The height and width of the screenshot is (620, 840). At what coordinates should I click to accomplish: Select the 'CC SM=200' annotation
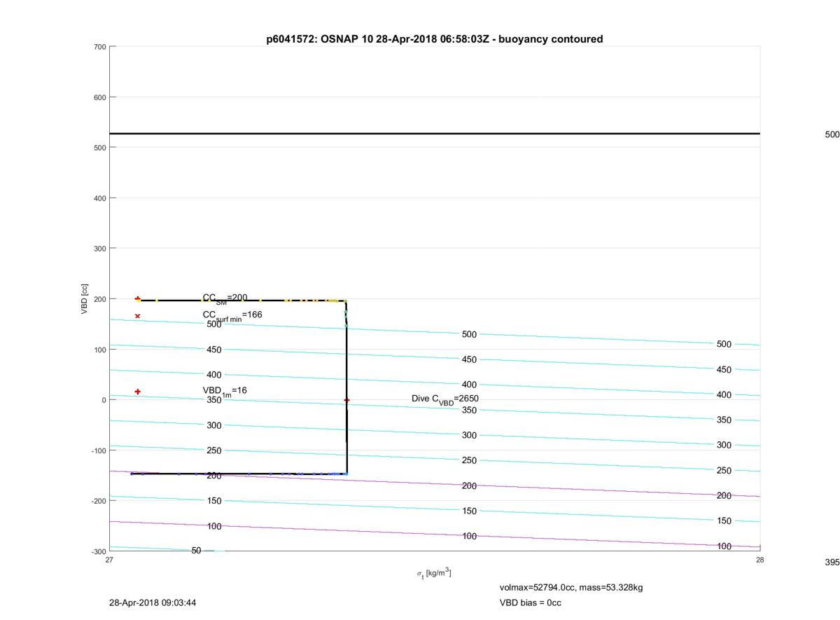(x=225, y=298)
